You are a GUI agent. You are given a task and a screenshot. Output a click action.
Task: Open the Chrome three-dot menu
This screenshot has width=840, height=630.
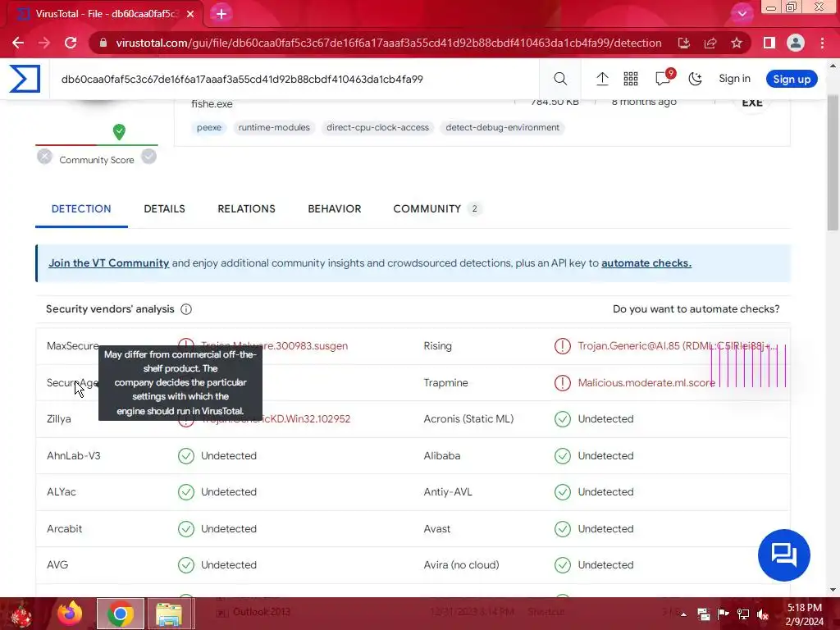click(x=822, y=43)
